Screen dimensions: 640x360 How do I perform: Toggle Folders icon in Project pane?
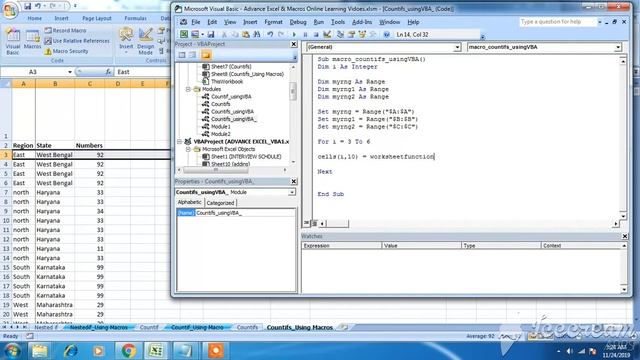click(x=206, y=55)
